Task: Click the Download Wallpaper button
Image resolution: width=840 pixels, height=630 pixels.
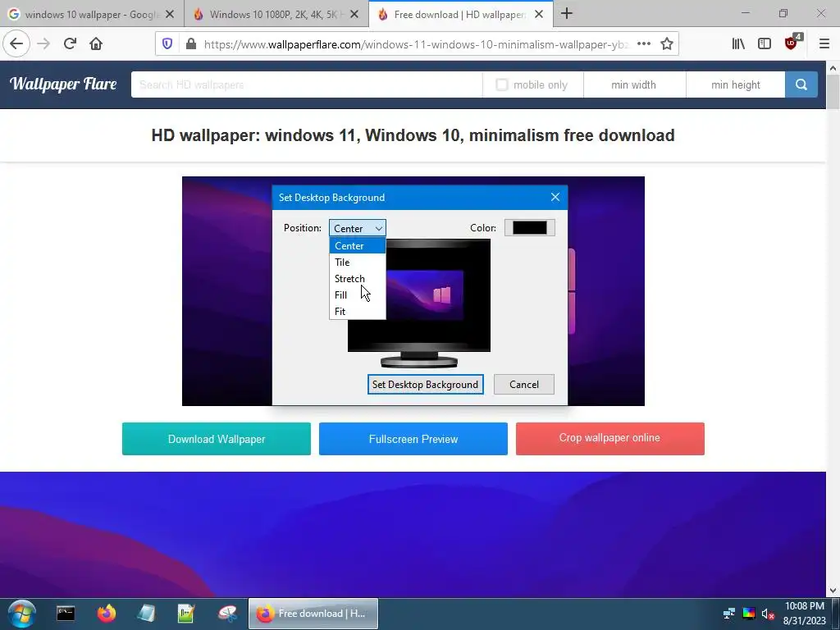Action: 217,439
